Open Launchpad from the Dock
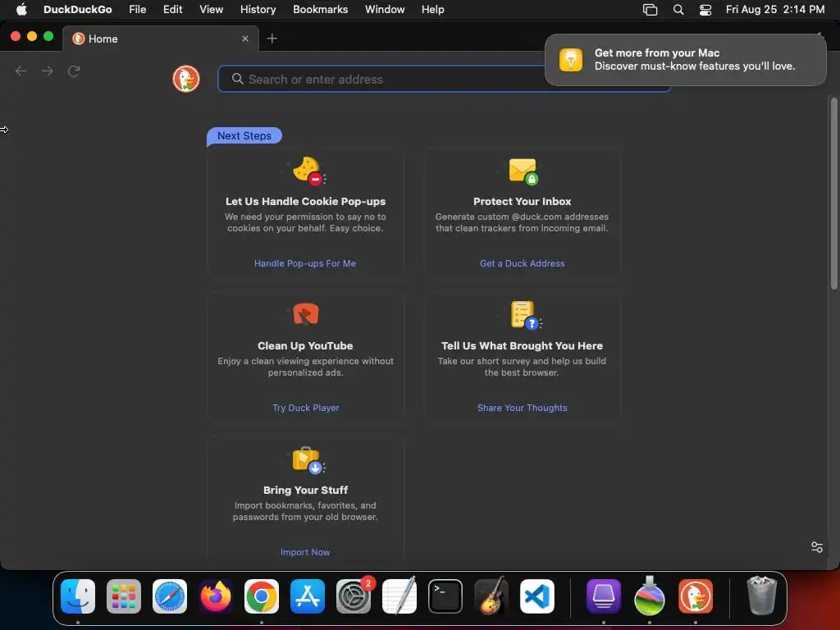Image resolution: width=840 pixels, height=630 pixels. pyautogui.click(x=124, y=596)
